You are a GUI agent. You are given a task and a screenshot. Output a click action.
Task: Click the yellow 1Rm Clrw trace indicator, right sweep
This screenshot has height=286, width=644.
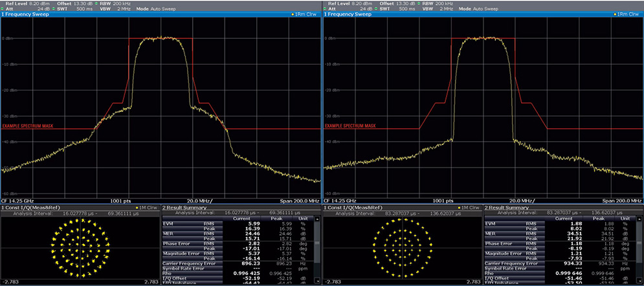[627, 14]
